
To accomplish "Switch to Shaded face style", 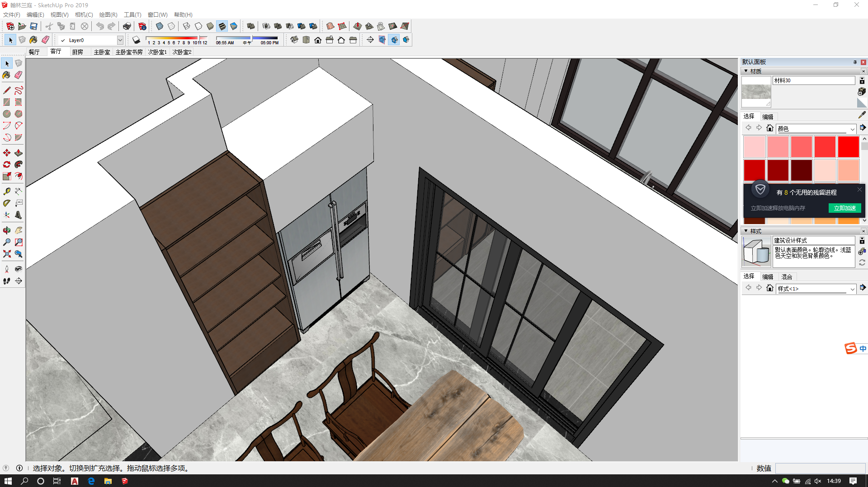I will pyautogui.click(x=210, y=26).
